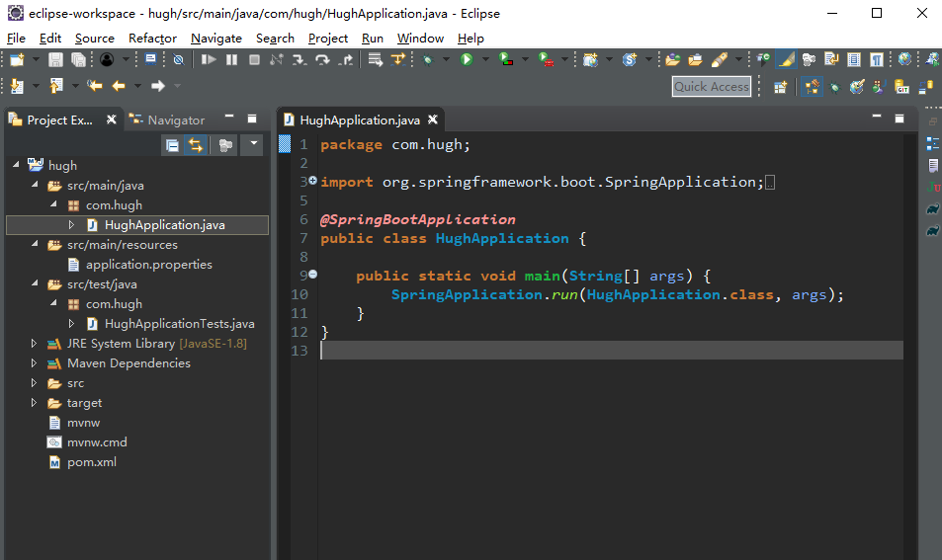Image resolution: width=942 pixels, height=560 pixels.
Task: Toggle Show Whitespace Characters pilcrow icon
Action: 876,60
